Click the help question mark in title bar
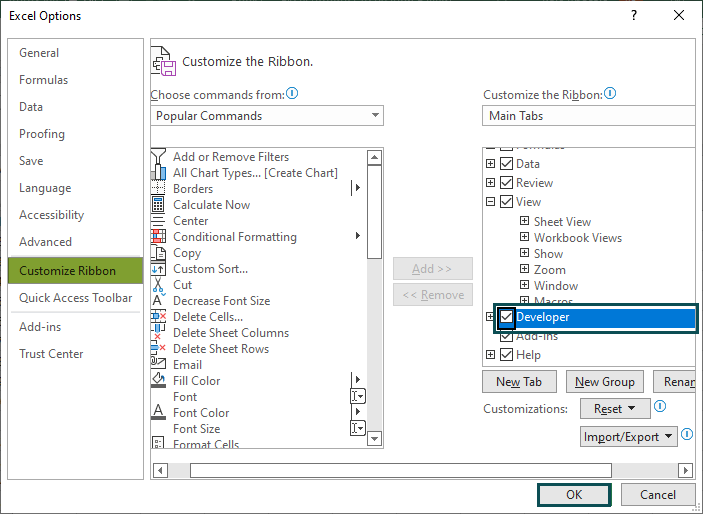Viewport: 703px width, 514px height. click(x=634, y=15)
